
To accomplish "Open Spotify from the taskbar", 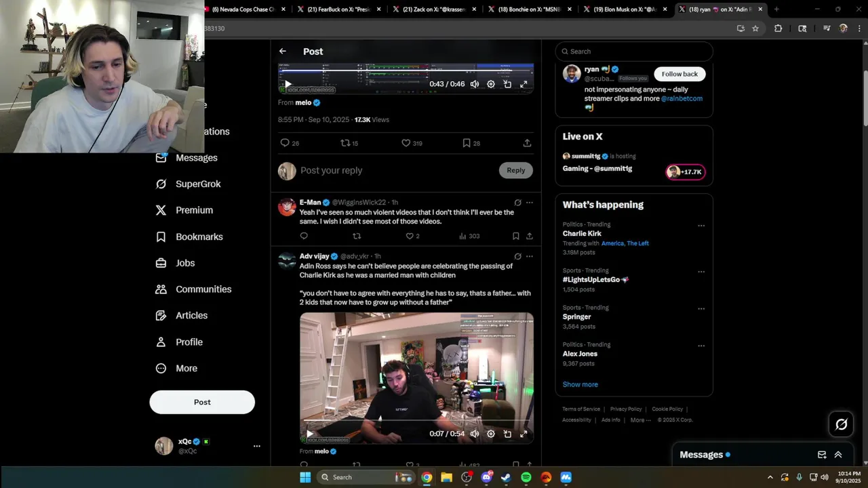I will click(x=526, y=477).
